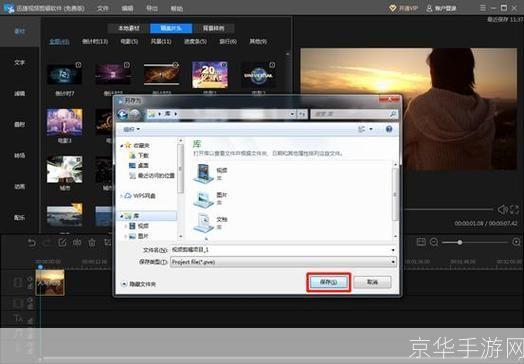Image resolution: width=524 pixels, height=364 pixels.
Task: Open the 素材 section in the left sidebar
Action: (20, 31)
